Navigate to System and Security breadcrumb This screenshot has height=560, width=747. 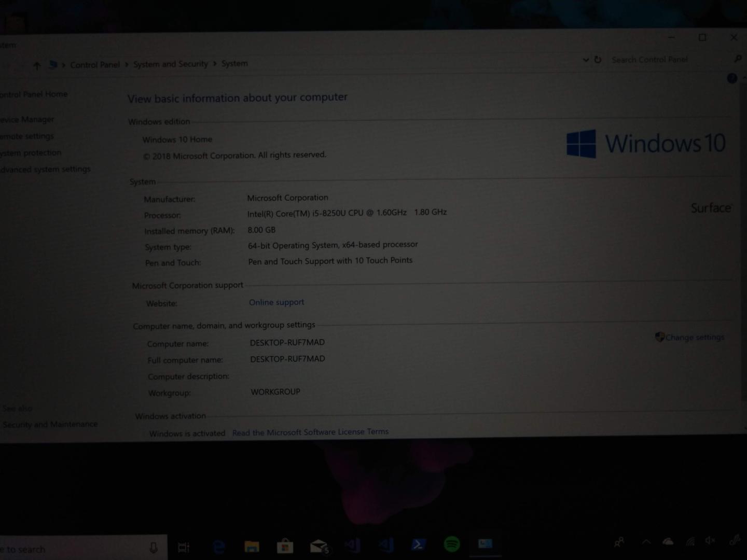click(x=171, y=64)
